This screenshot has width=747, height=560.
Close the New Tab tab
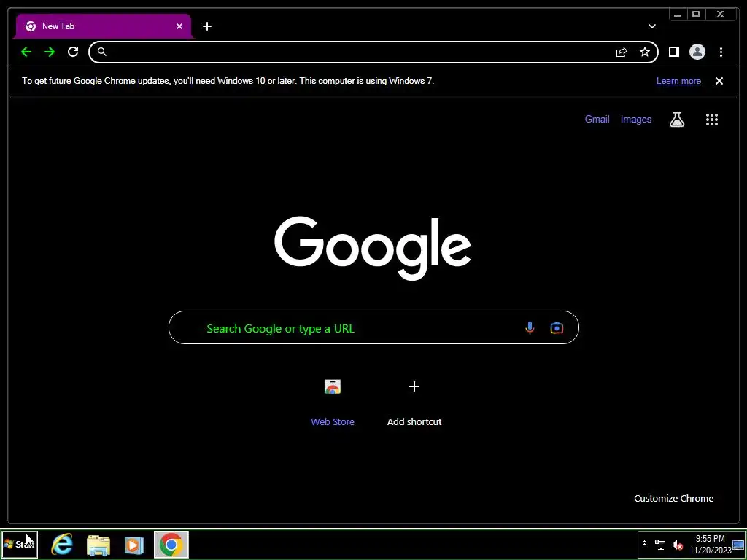pyautogui.click(x=179, y=26)
